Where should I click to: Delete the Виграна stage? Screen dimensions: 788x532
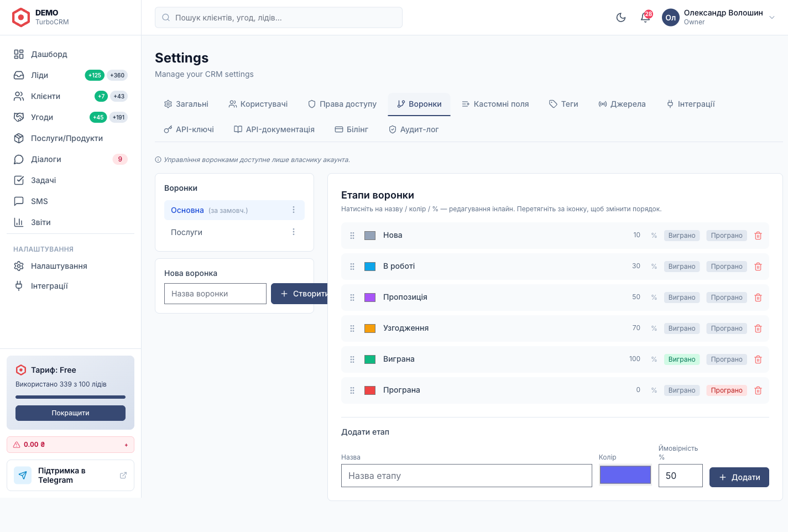pos(758,359)
